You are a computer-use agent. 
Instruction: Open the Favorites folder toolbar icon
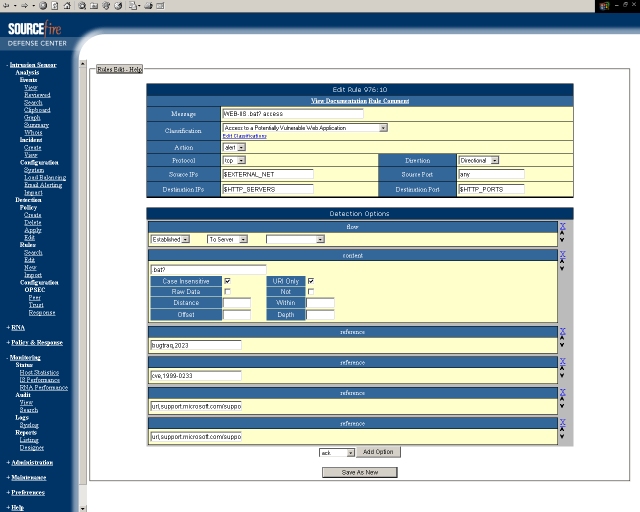(x=94, y=6)
